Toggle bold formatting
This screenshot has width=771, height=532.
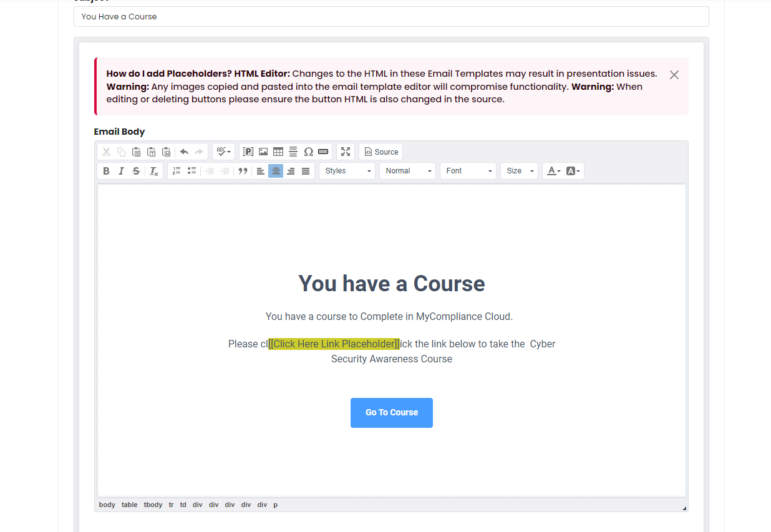[106, 171]
